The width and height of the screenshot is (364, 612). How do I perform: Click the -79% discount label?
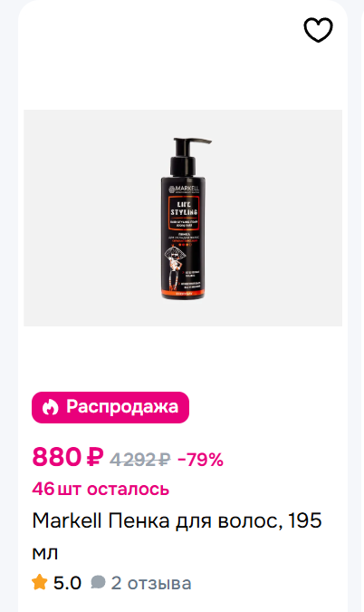pyautogui.click(x=200, y=460)
